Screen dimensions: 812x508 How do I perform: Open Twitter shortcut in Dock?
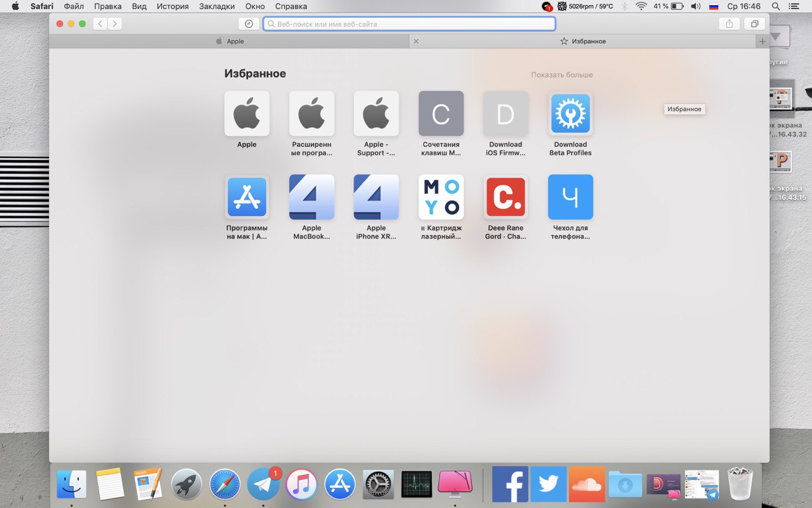click(549, 485)
